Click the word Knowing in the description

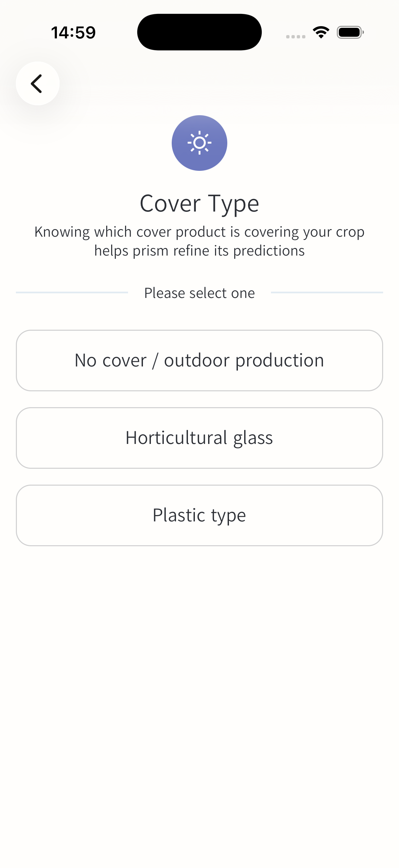pyautogui.click(x=62, y=232)
